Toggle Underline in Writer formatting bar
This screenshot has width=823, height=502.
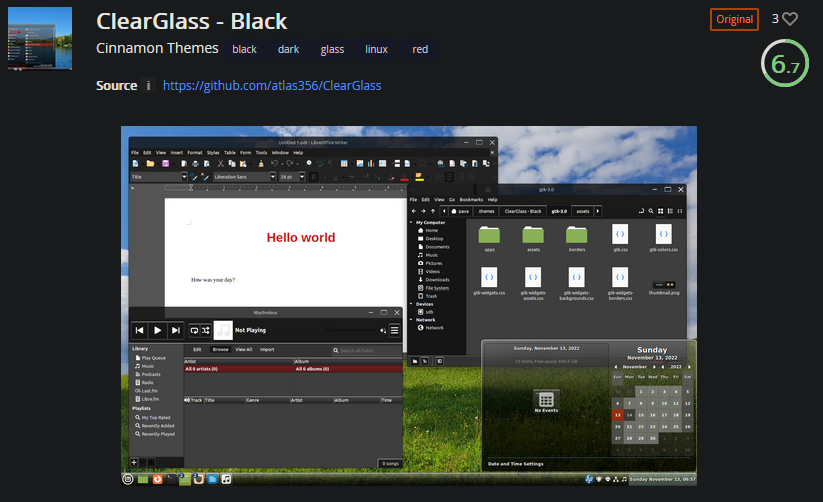(x=336, y=177)
